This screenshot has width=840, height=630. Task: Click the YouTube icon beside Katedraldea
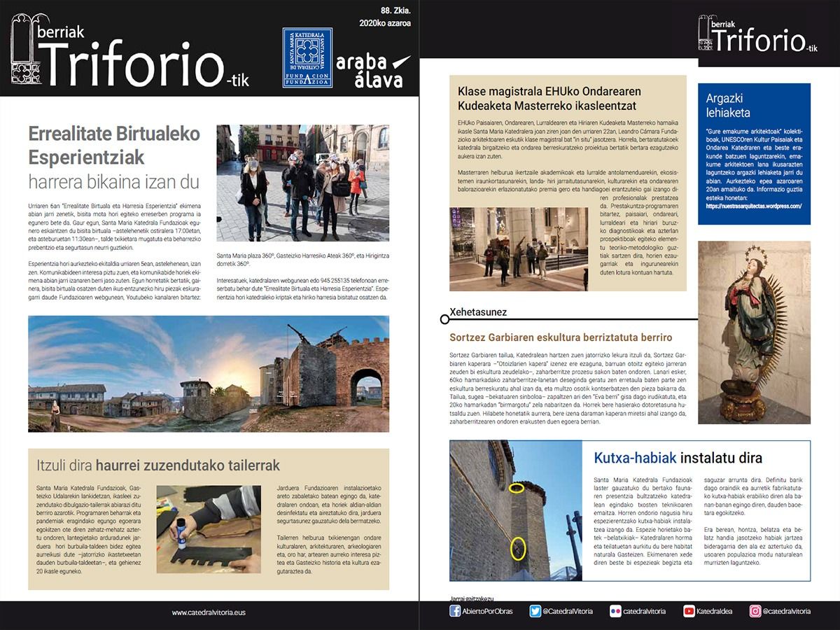(689, 611)
